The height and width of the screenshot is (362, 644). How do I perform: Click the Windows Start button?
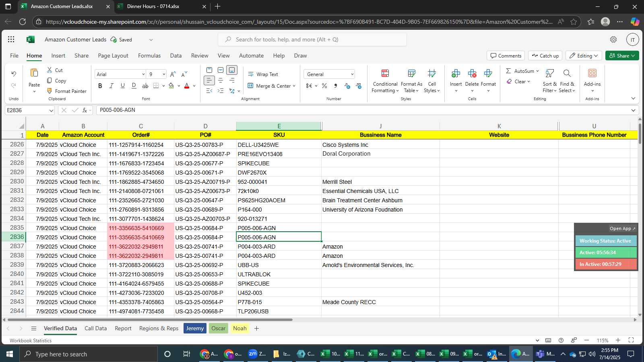pyautogui.click(x=9, y=354)
